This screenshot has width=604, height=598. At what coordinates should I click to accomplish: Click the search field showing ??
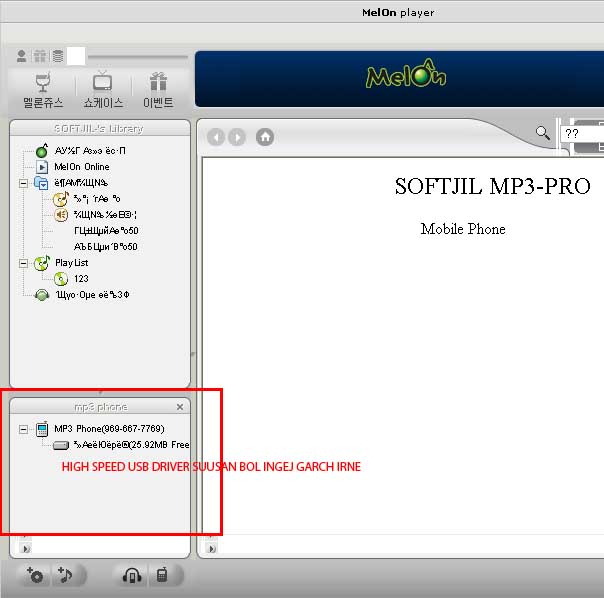pyautogui.click(x=582, y=134)
